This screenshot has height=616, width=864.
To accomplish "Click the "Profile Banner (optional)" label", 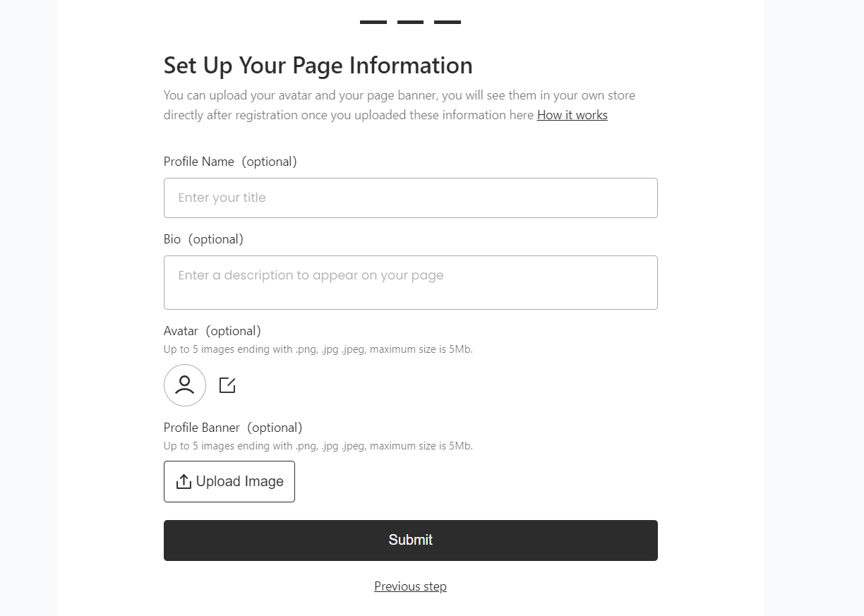I will [233, 428].
